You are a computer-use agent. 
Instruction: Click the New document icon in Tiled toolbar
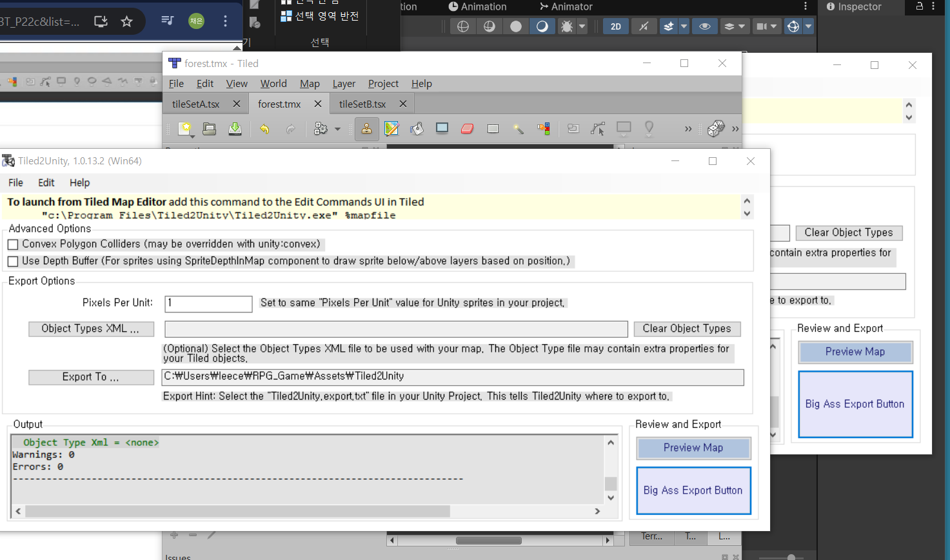coord(186,129)
